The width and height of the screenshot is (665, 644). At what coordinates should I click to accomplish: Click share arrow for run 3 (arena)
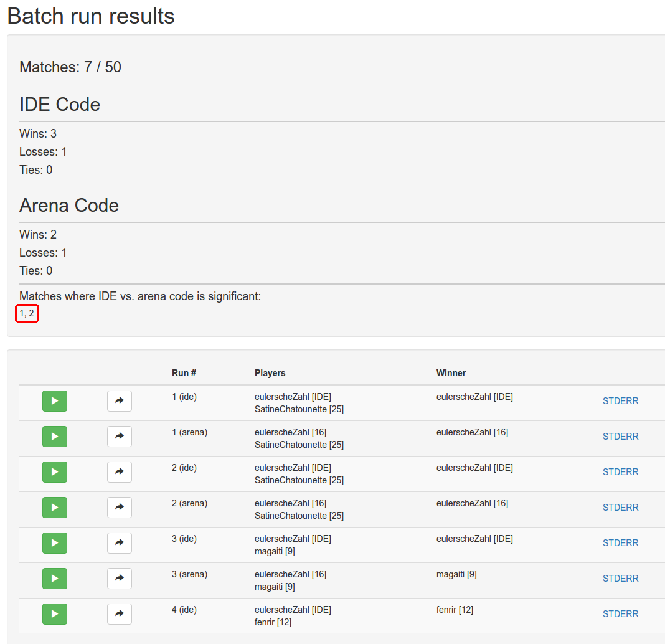point(120,579)
